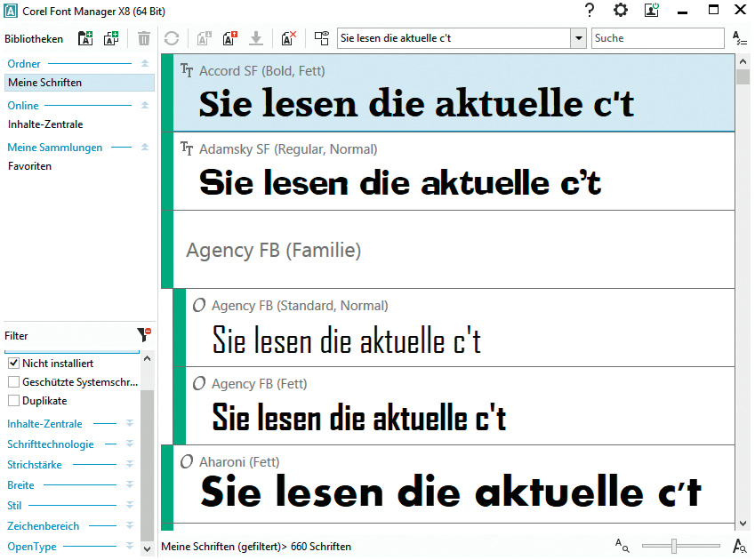Tick the Duplikate checkbox
The width and height of the screenshot is (755, 560).
tap(14, 401)
